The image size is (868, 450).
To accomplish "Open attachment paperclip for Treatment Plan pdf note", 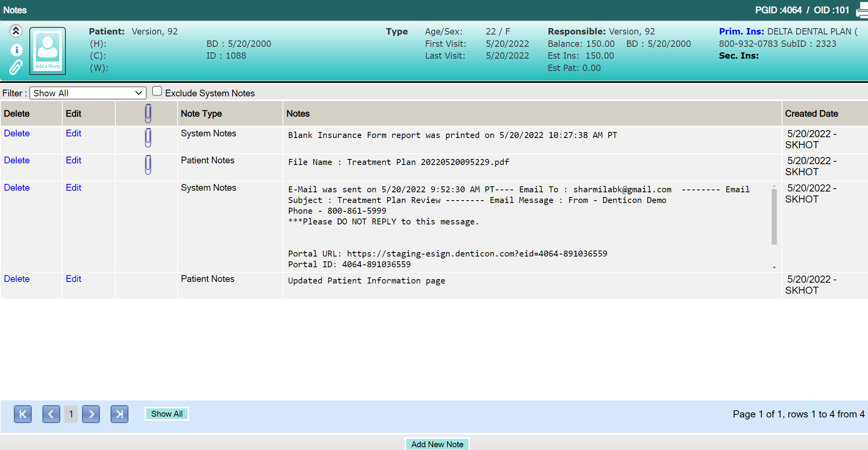I will tap(148, 165).
